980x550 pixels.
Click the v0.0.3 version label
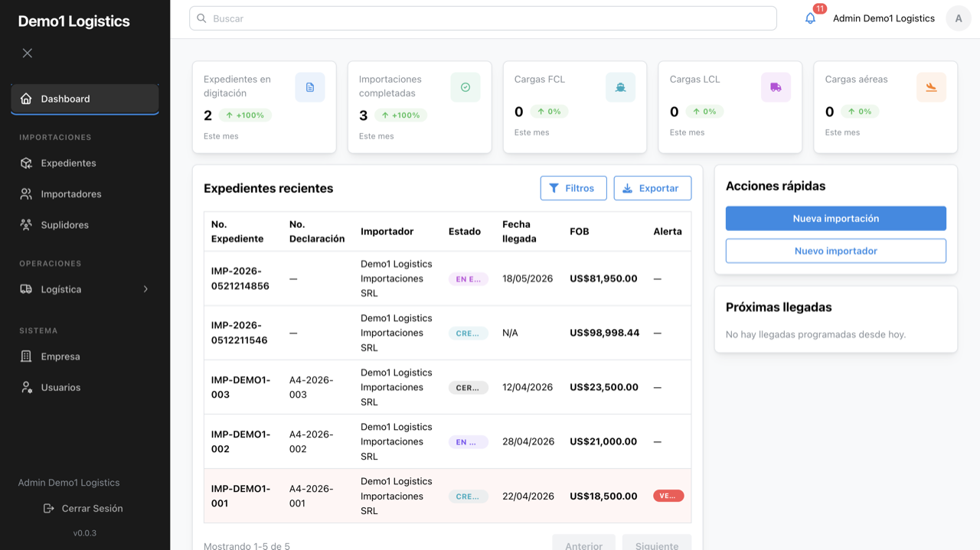coord(85,533)
